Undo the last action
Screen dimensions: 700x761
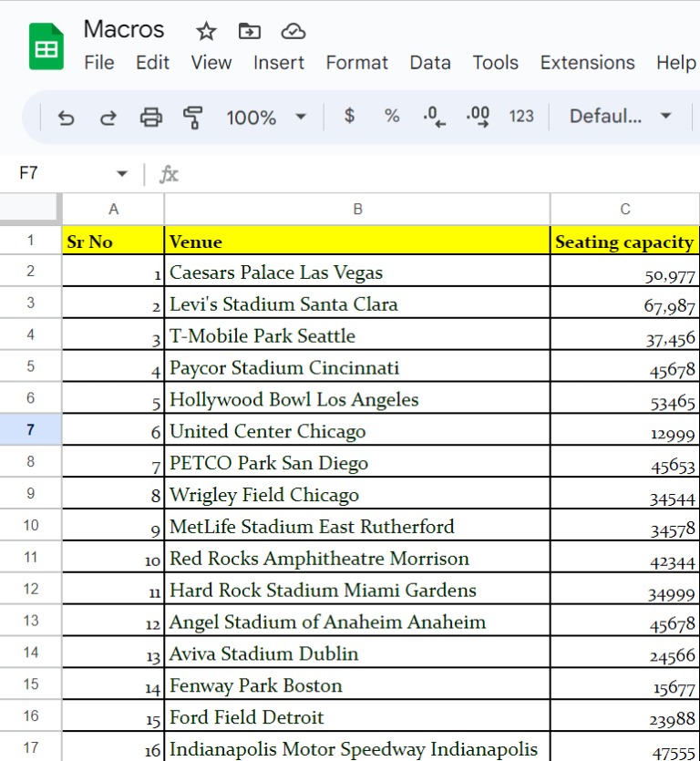point(66,117)
